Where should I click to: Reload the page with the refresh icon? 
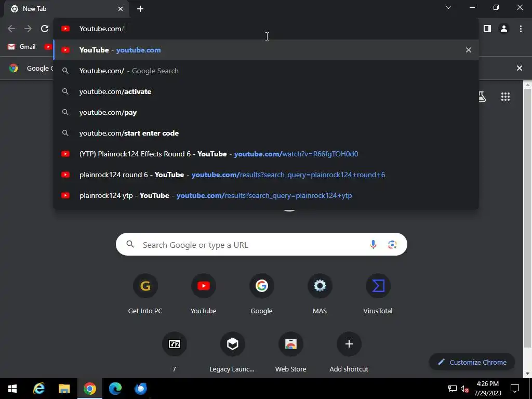45,29
